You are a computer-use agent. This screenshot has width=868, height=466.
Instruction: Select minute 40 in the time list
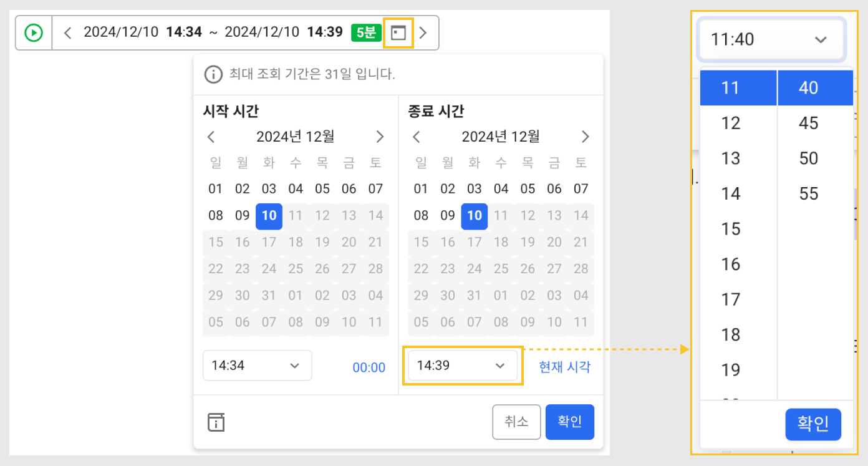[816, 88]
